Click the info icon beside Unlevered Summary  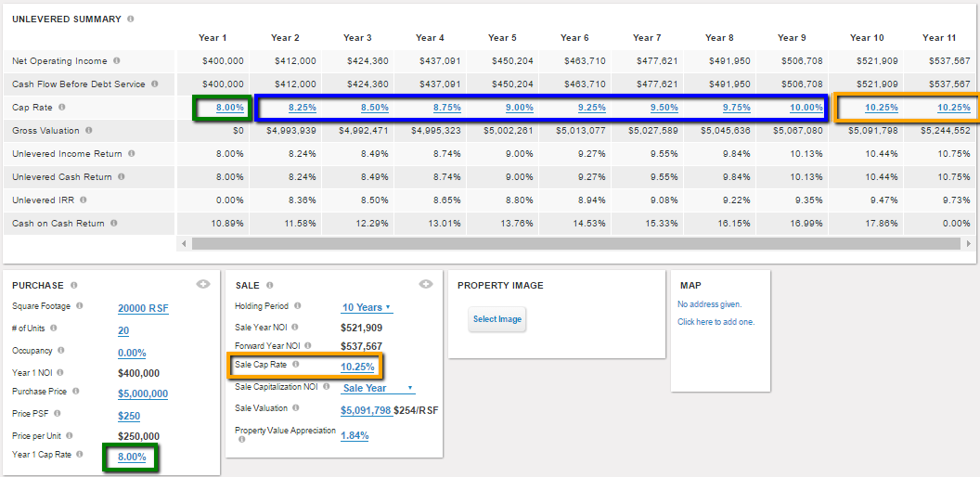click(130, 19)
